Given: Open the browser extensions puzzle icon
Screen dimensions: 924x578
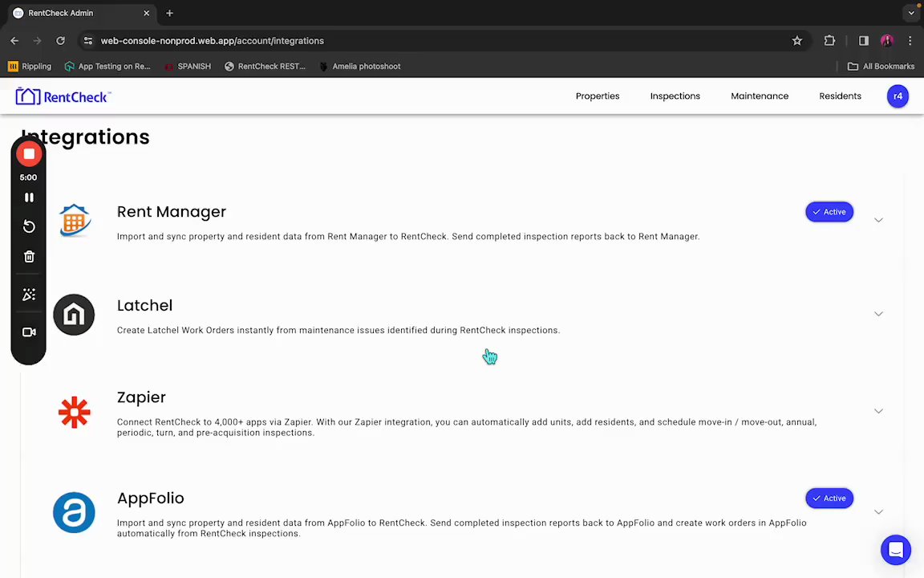Looking at the screenshot, I should click(829, 41).
